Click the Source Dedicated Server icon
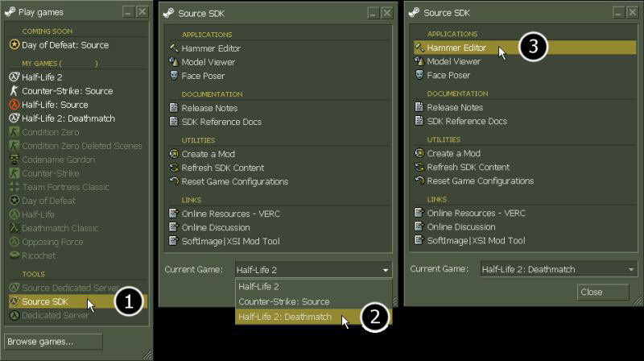 (x=14, y=288)
